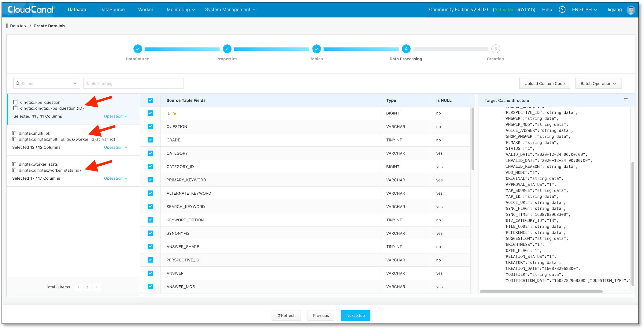Uncheck the QUESTION field checkbox
The image size is (644, 330).
(x=150, y=126)
